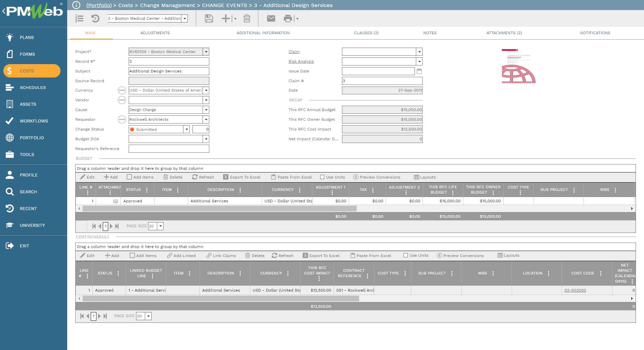This screenshot has height=350, width=644.
Task: Click Paste From Excel in Cost/Schedule grid
Action: [x=371, y=255]
